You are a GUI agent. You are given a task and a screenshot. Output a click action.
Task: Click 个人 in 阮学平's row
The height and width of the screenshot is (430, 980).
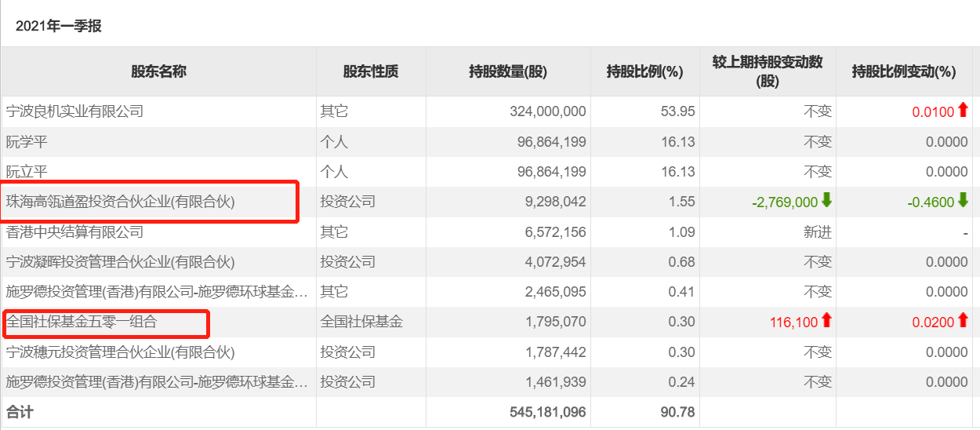[x=334, y=142]
